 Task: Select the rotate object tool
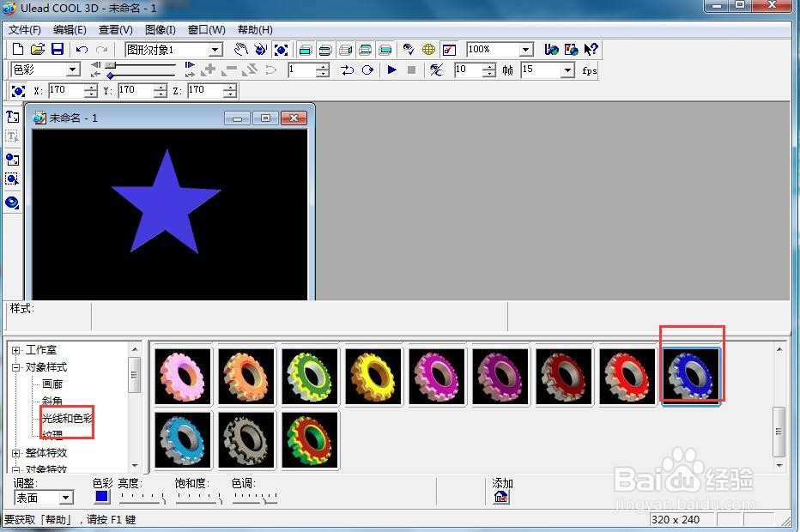point(261,50)
